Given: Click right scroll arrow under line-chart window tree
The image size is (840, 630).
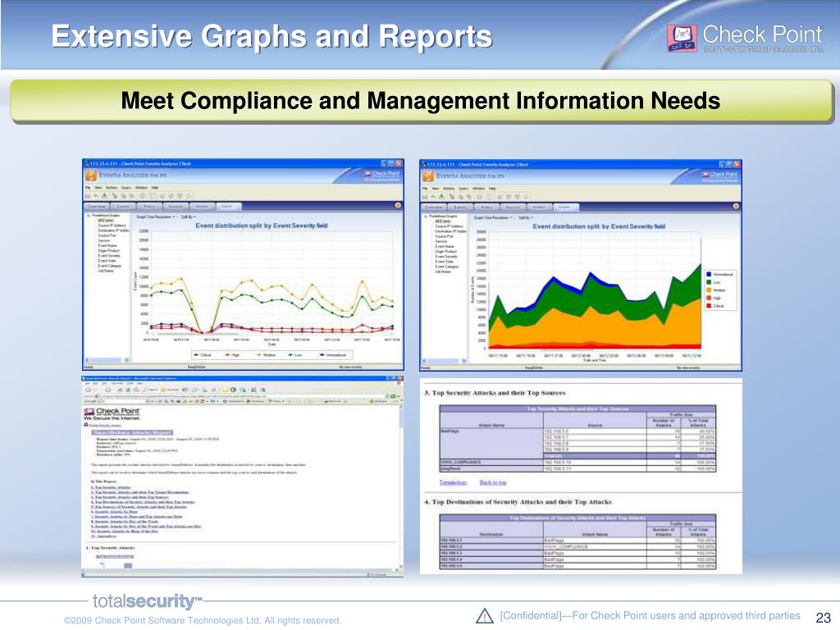Looking at the screenshot, I should (126, 360).
